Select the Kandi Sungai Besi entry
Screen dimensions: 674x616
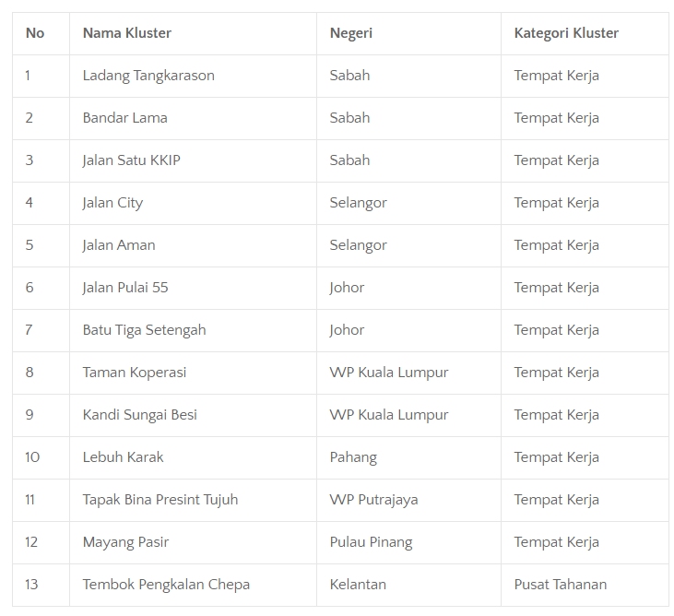pos(140,415)
